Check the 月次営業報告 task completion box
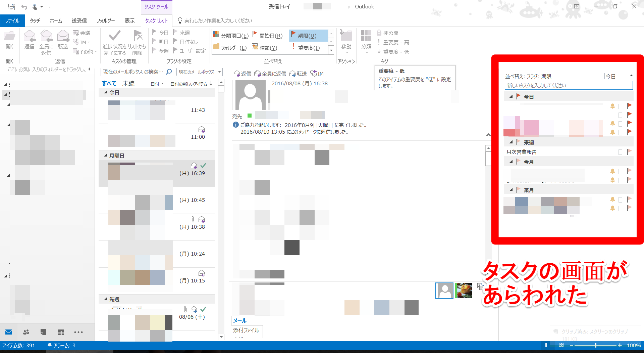The height and width of the screenshot is (353, 644). point(620,152)
